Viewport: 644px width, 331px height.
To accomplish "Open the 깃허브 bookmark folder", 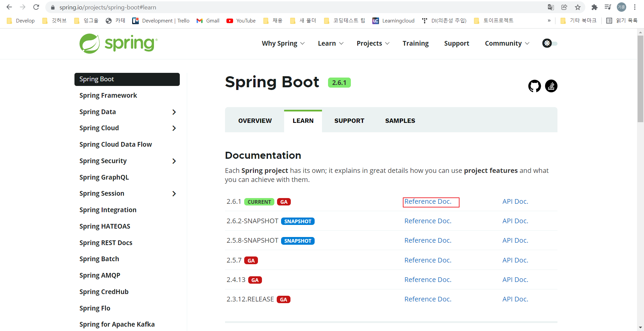I will tap(54, 21).
